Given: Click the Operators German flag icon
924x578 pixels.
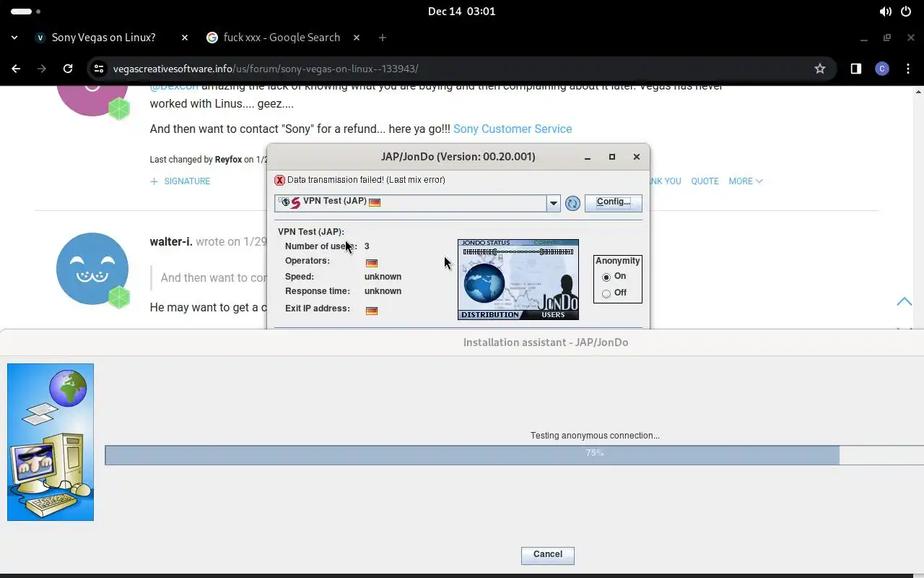Looking at the screenshot, I should point(372,263).
